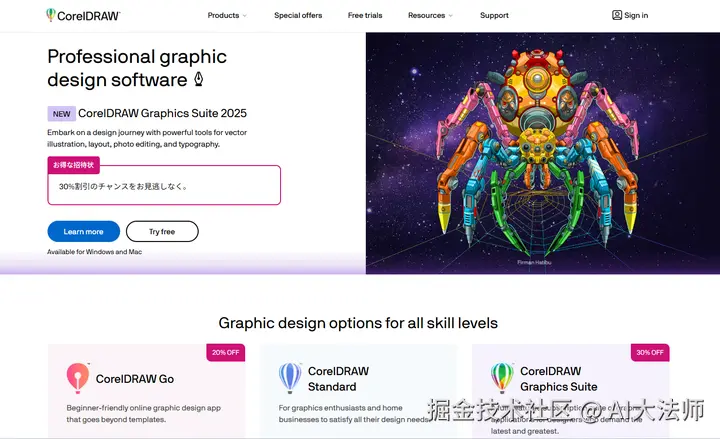The image size is (720, 439).
Task: Open the Free trials page
Action: (x=365, y=15)
